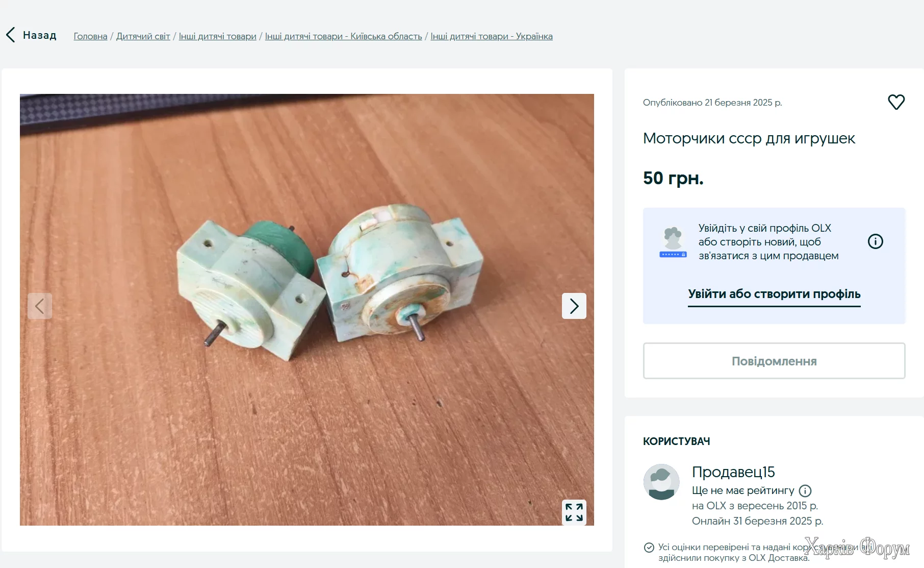Open Інші дитячі товари breadcrumb

click(x=217, y=36)
